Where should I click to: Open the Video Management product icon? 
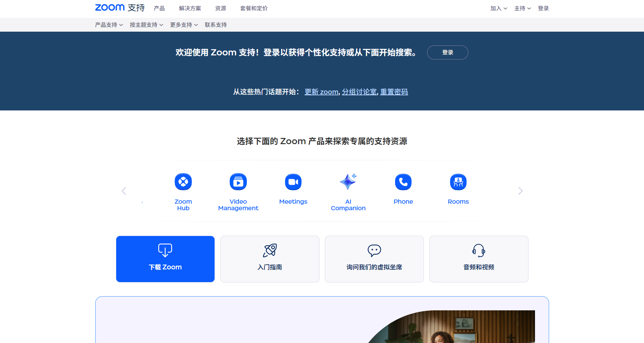click(238, 182)
